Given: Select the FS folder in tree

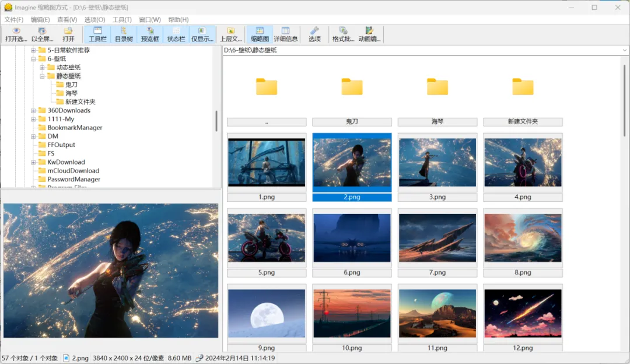Looking at the screenshot, I should [x=51, y=153].
